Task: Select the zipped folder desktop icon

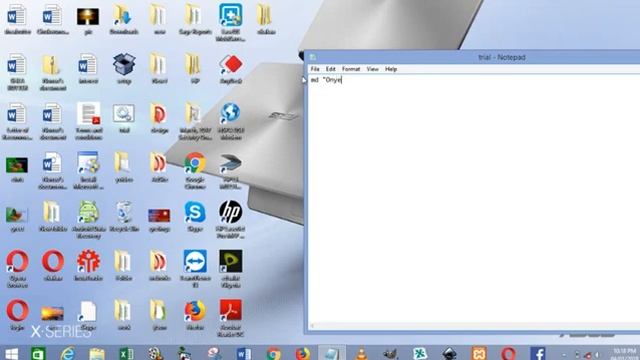Action: click(52, 64)
